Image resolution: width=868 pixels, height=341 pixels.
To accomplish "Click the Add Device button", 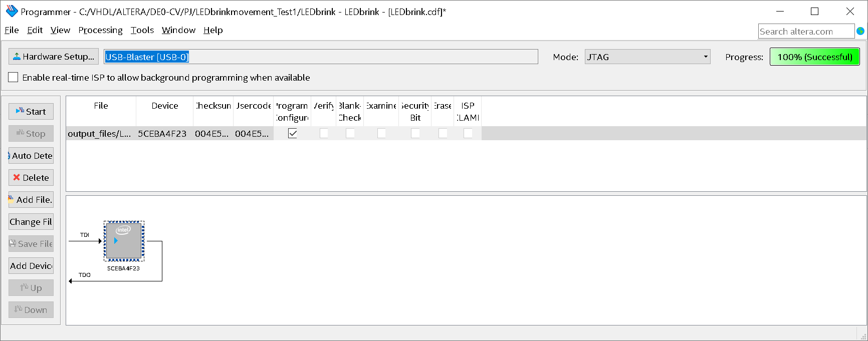I will tap(31, 266).
